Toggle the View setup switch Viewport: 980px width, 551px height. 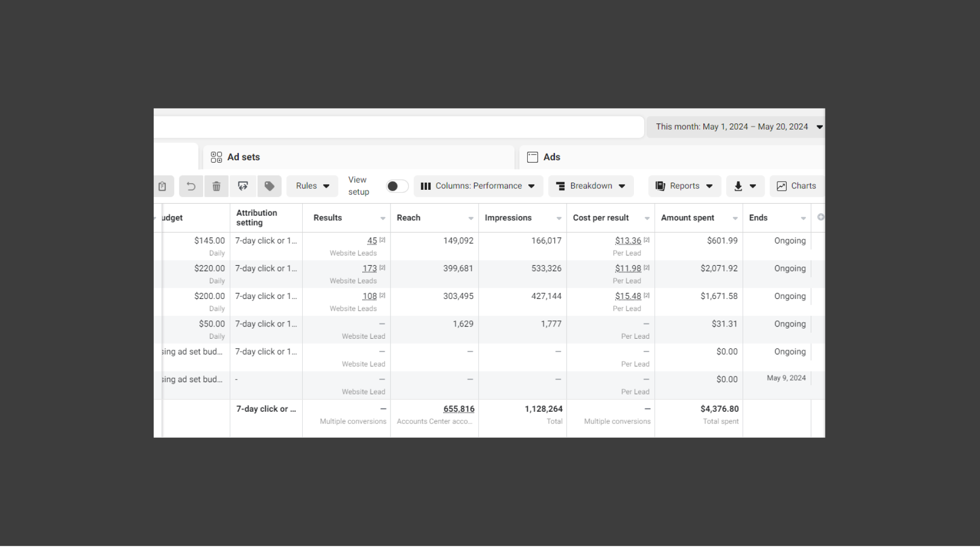[397, 186]
